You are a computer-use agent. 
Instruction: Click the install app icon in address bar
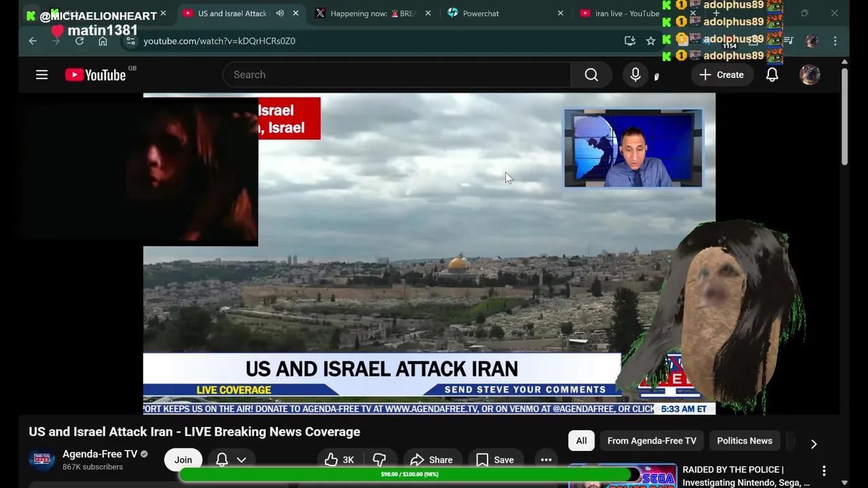point(630,41)
